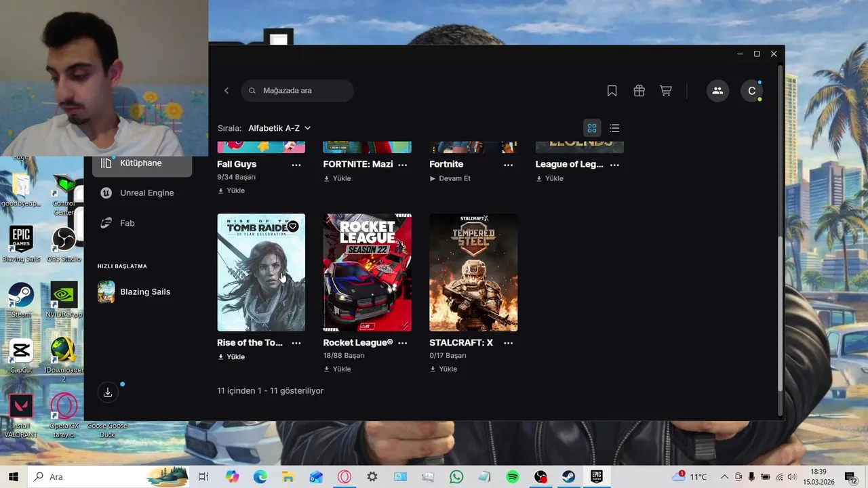Click Devam Et under Fortnite
Image resolution: width=868 pixels, height=488 pixels.
click(450, 179)
